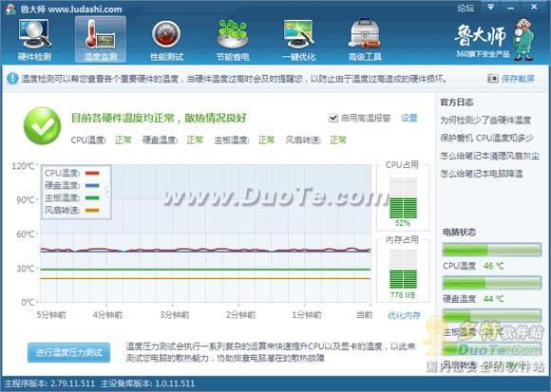Open the 硬件检测 hardware detection icon

point(34,40)
